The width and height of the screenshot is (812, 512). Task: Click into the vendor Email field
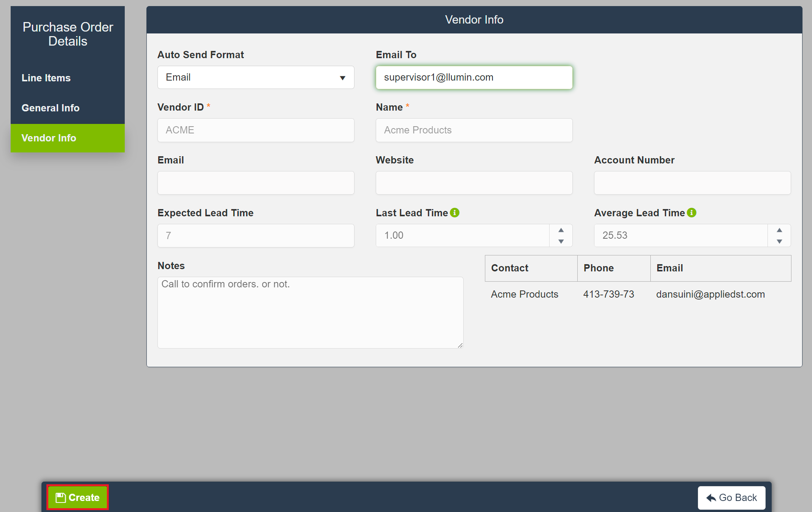[256, 183]
